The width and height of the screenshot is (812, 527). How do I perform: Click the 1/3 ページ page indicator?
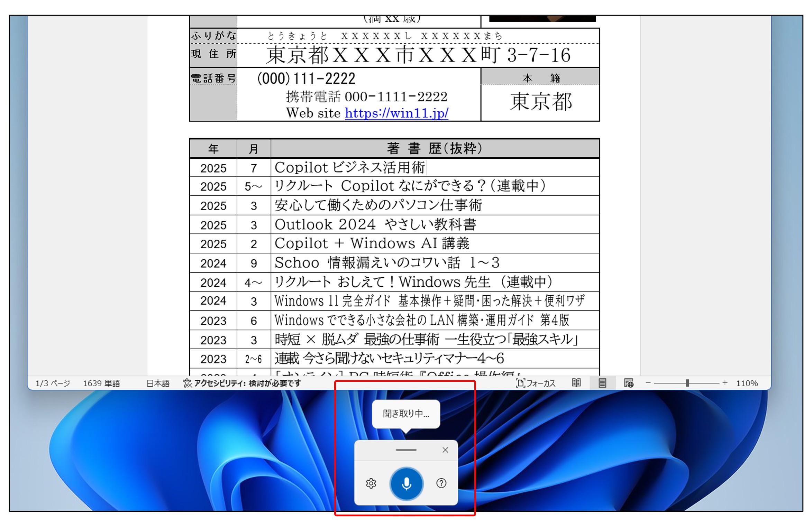(x=53, y=383)
